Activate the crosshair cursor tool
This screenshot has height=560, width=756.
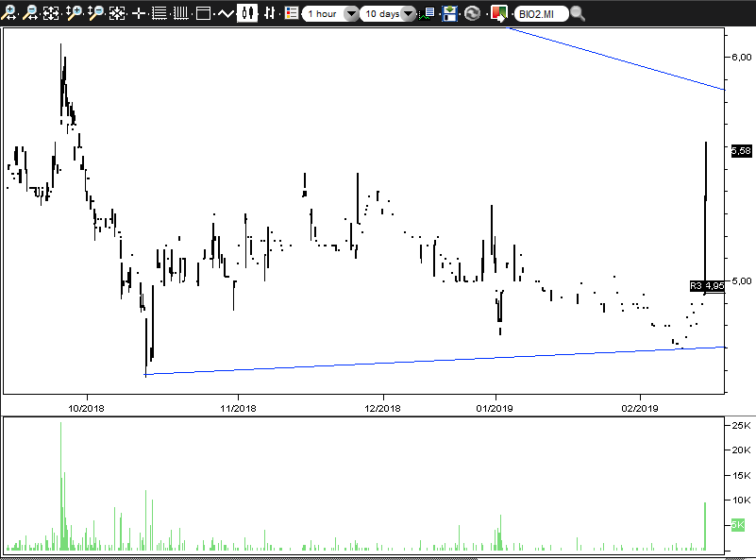pyautogui.click(x=139, y=13)
